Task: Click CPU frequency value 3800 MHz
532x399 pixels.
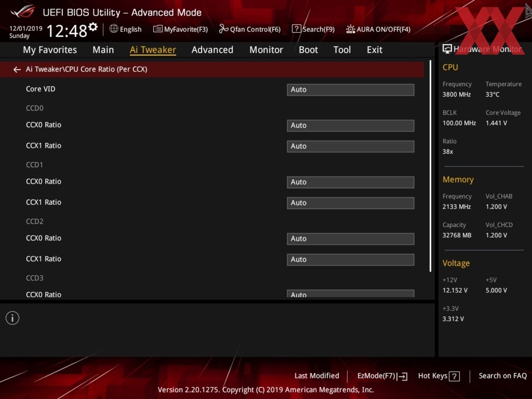Action: pyautogui.click(x=457, y=95)
